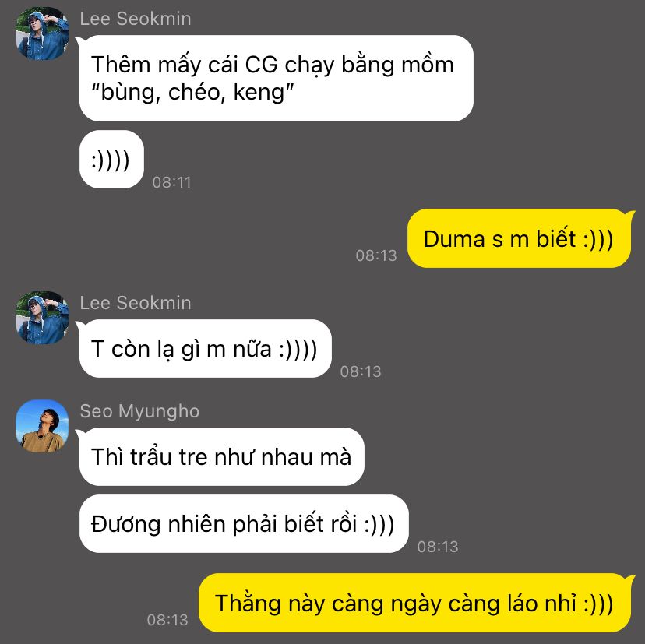Screen dimensions: 645x644
Task: Tap the Seo Myungho sender name
Action: 139,412
